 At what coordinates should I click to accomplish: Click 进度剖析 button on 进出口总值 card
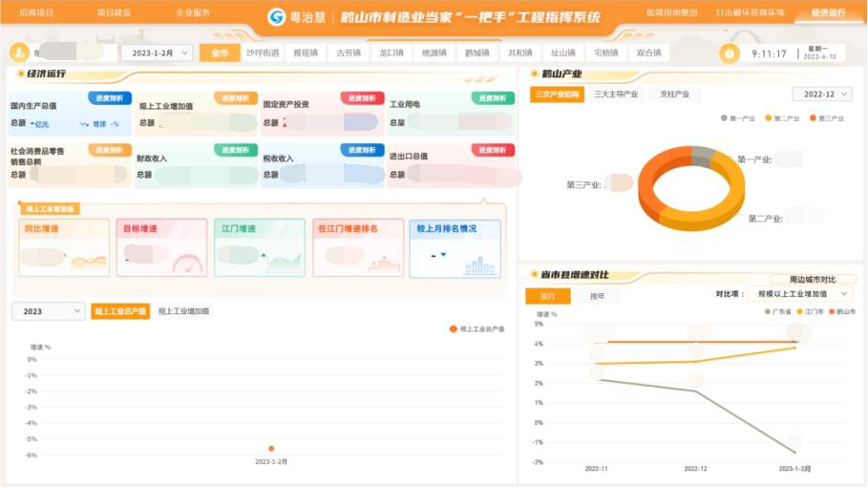point(493,150)
